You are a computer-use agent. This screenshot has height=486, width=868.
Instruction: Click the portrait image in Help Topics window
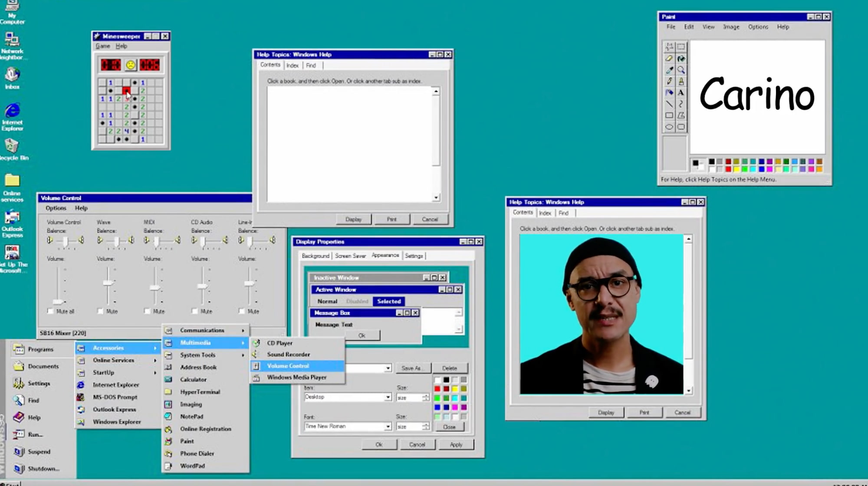[x=602, y=314]
